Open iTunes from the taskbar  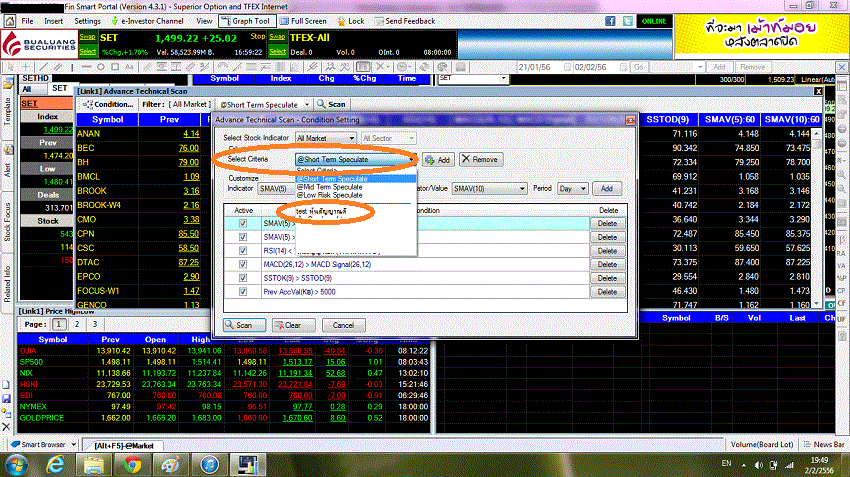[209, 465]
